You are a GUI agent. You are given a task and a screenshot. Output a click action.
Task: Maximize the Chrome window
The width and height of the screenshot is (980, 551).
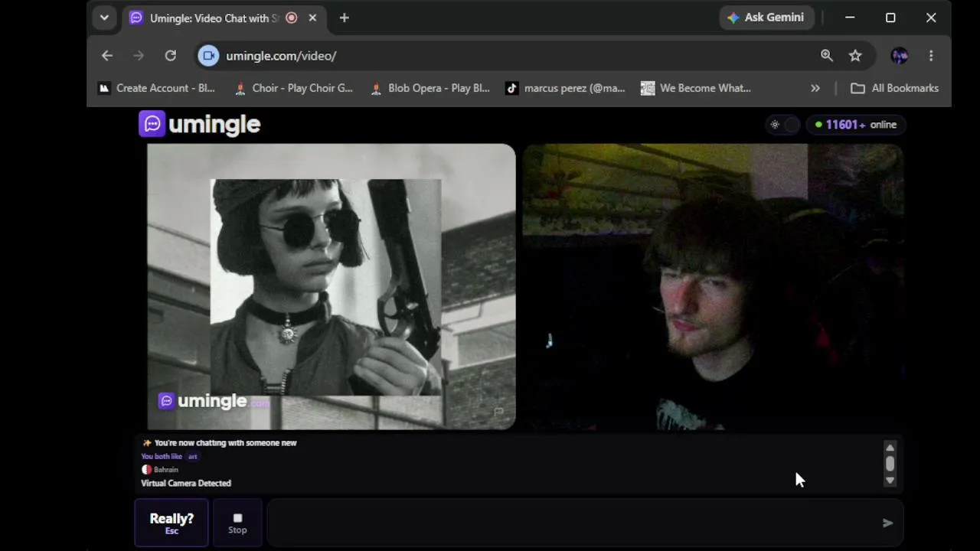[x=890, y=18]
